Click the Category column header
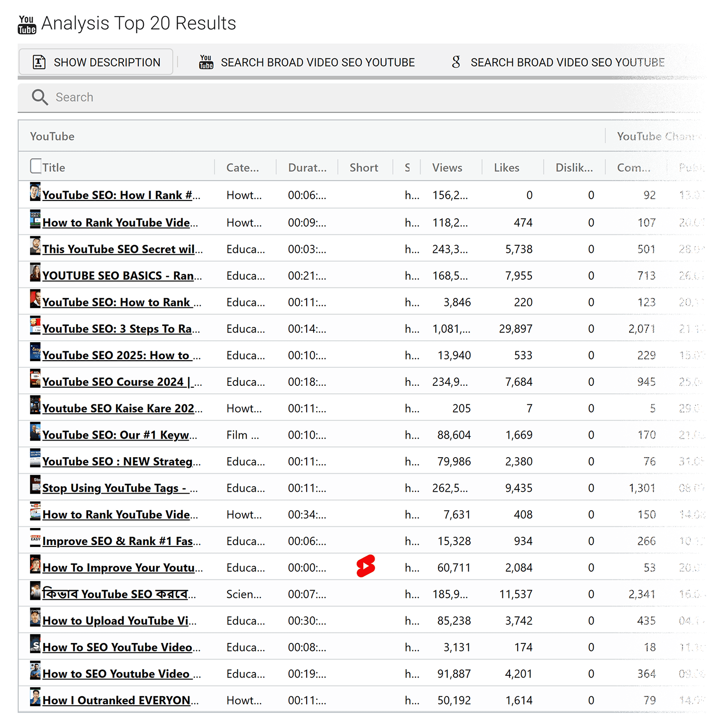This screenshot has height=728, width=713. tap(242, 168)
